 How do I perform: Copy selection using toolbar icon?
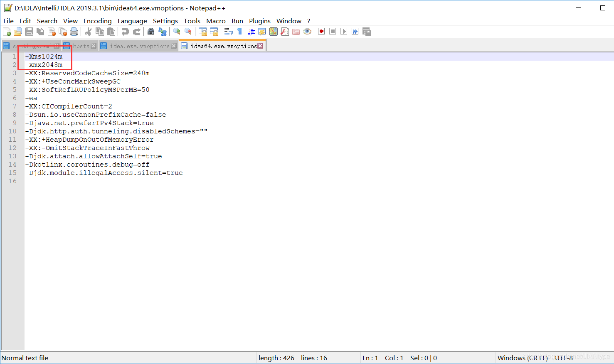click(100, 32)
